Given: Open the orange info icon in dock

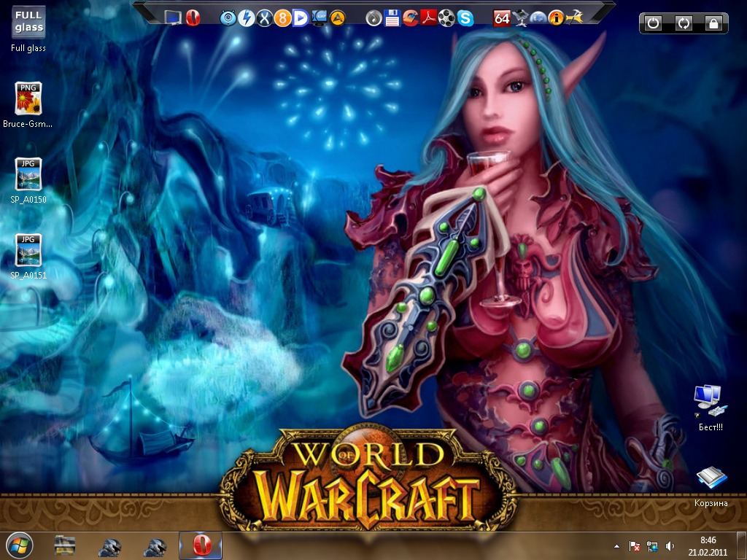Looking at the screenshot, I should (556, 18).
